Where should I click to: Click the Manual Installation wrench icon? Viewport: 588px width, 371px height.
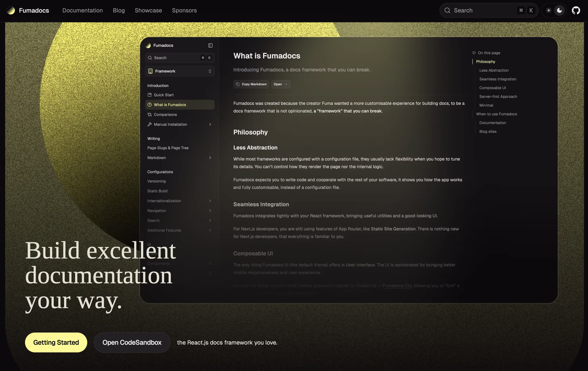click(x=149, y=124)
